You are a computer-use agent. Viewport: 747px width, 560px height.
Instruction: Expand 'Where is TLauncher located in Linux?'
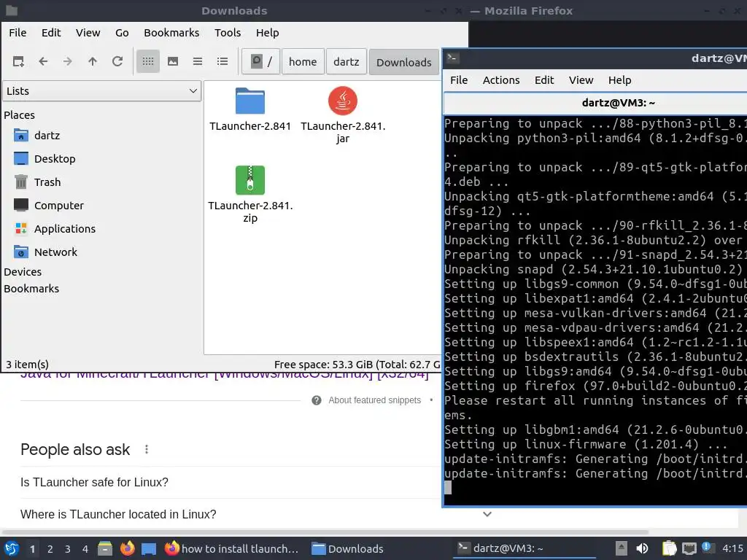[118, 514]
